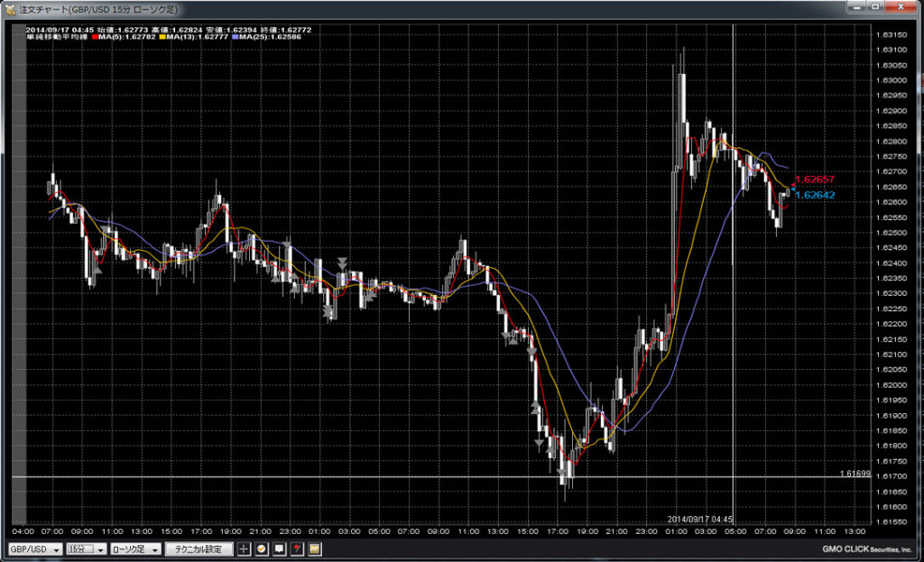
Task: Click the crosshair cursor icon in bottom toolbar
Action: tap(245, 548)
